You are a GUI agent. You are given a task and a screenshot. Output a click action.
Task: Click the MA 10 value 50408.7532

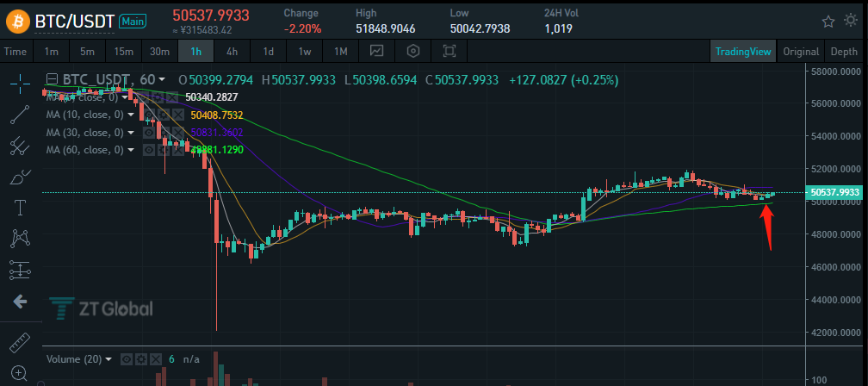pyautogui.click(x=216, y=115)
